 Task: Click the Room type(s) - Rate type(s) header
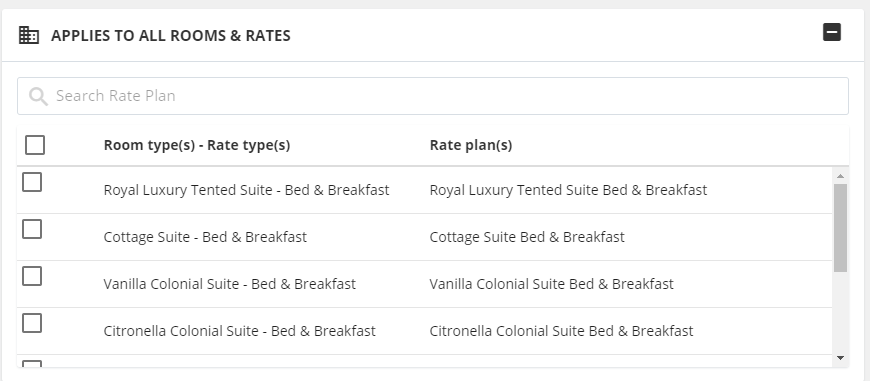(197, 145)
